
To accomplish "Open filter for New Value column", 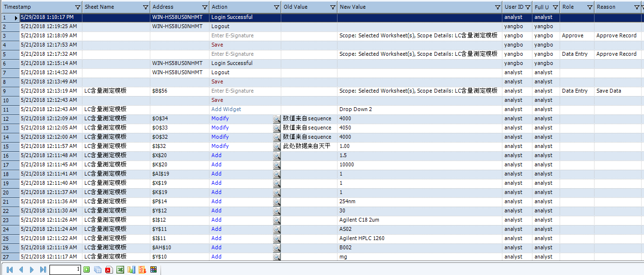I will 498,7.
